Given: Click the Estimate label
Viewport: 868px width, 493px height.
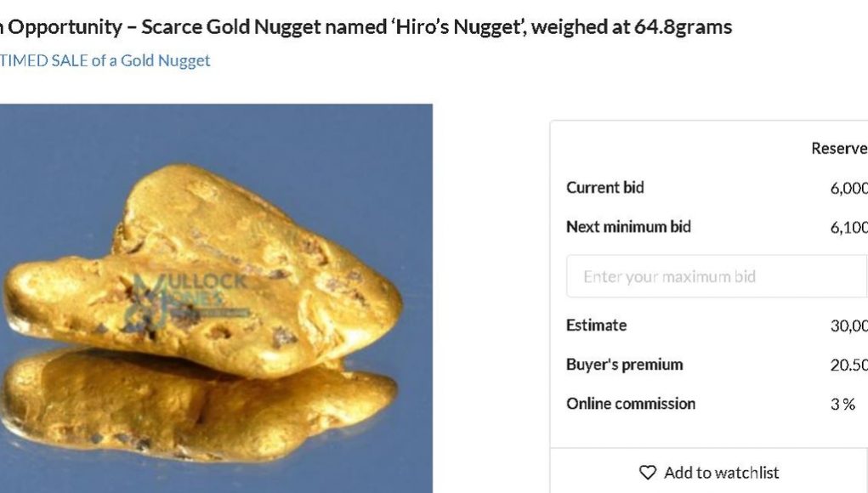Looking at the screenshot, I should pyautogui.click(x=596, y=325).
